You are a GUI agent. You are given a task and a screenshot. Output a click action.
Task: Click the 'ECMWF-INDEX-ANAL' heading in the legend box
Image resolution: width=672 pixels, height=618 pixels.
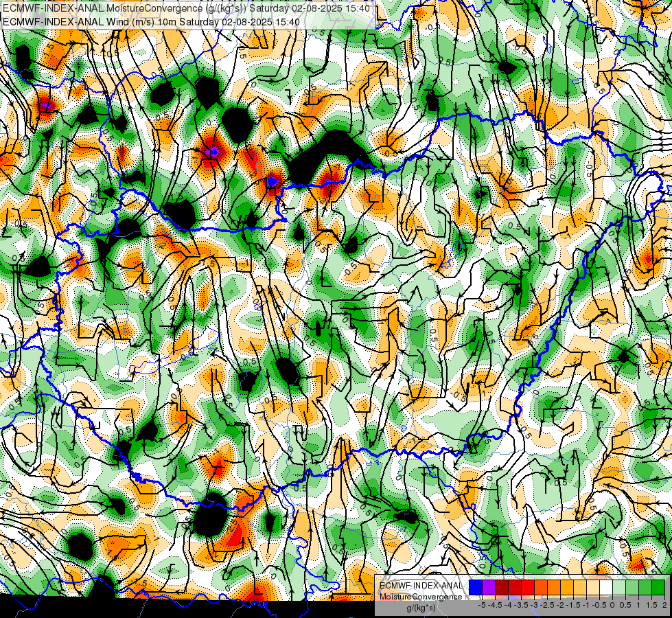click(x=421, y=586)
